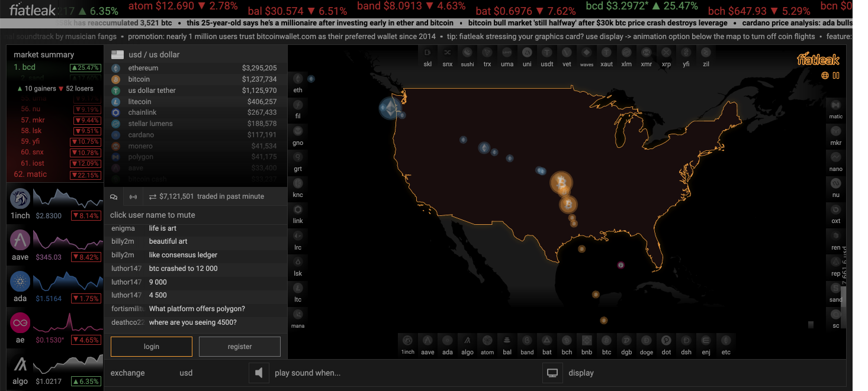Select the xmr monero coin icon

(647, 52)
